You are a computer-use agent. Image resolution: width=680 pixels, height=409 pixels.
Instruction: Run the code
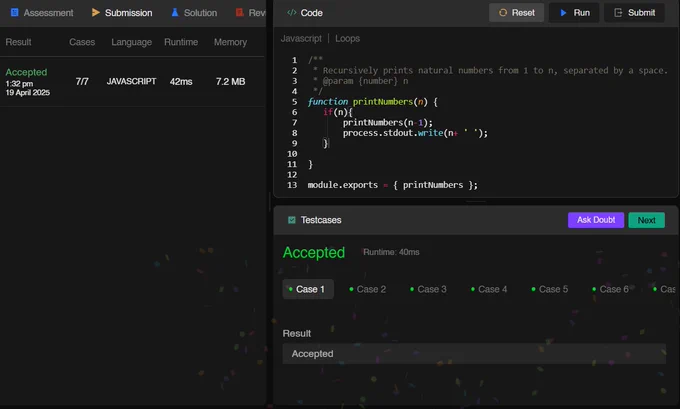[x=574, y=13]
